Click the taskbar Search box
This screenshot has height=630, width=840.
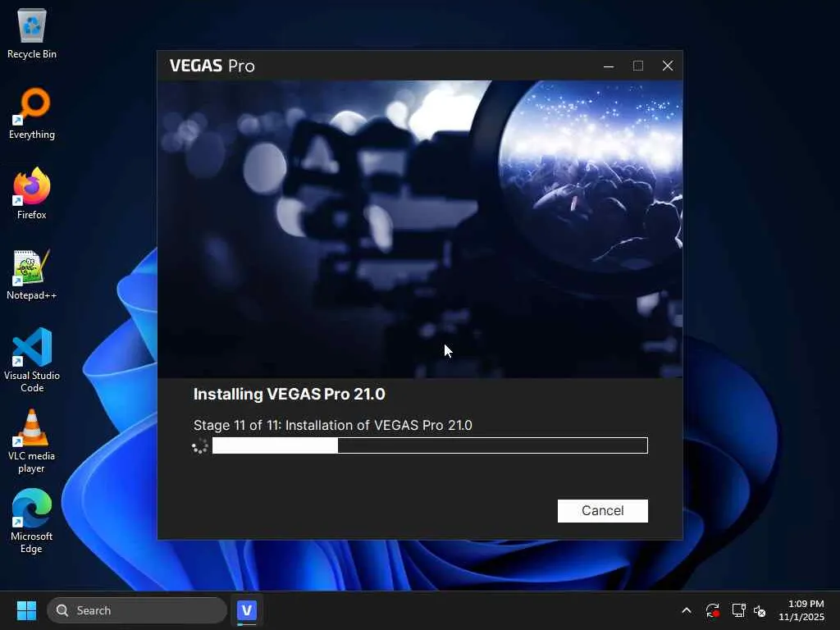coord(137,610)
